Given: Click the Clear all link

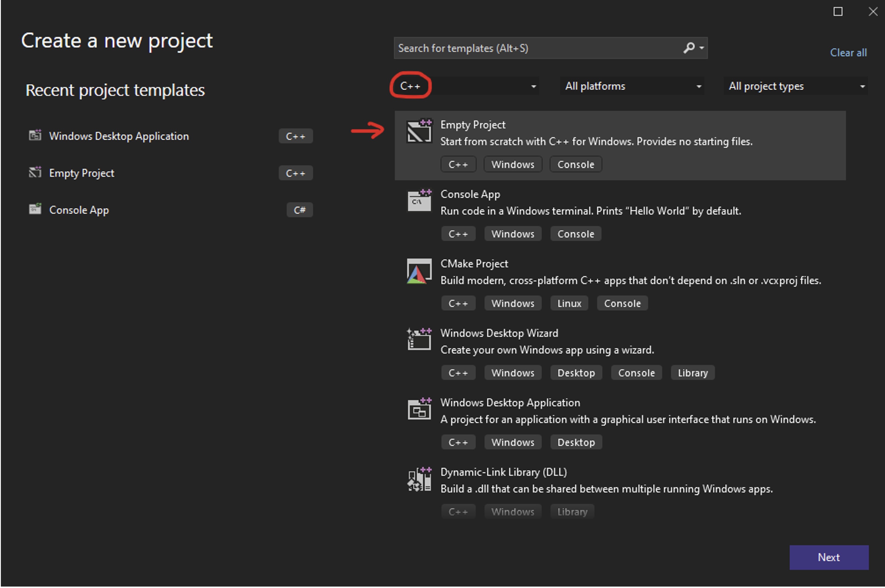Looking at the screenshot, I should (x=848, y=53).
